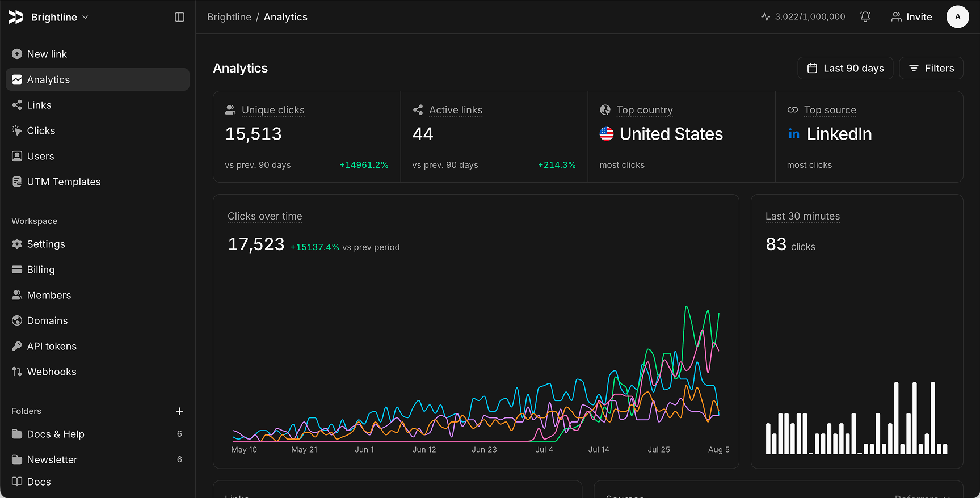Open the Analytics page in the sidebar

(x=98, y=79)
